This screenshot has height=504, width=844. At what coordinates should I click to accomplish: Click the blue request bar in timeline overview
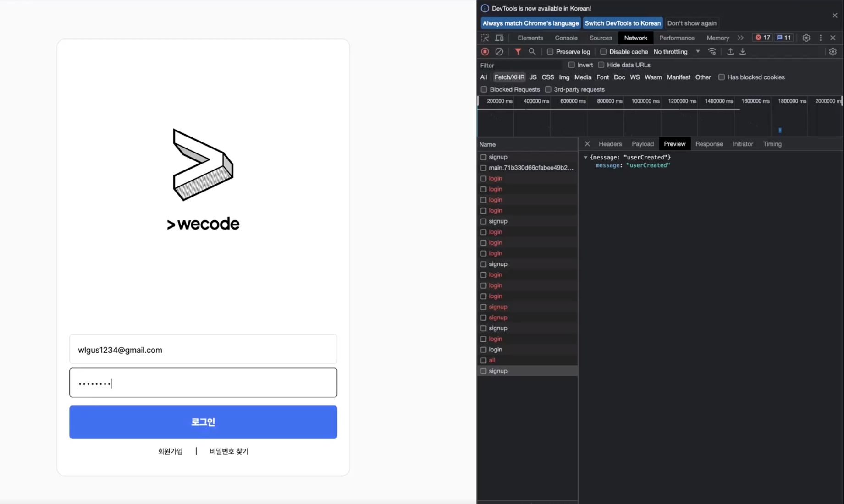coord(780,131)
